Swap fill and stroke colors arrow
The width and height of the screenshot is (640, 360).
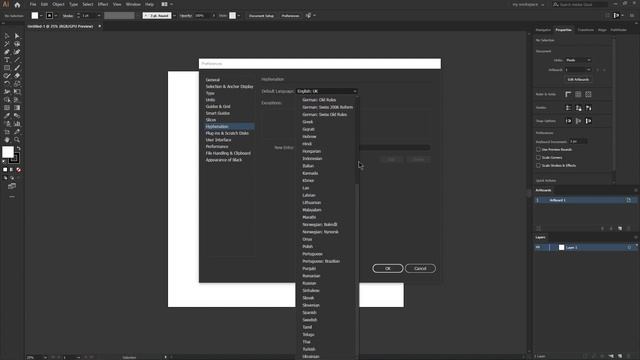(x=18, y=149)
